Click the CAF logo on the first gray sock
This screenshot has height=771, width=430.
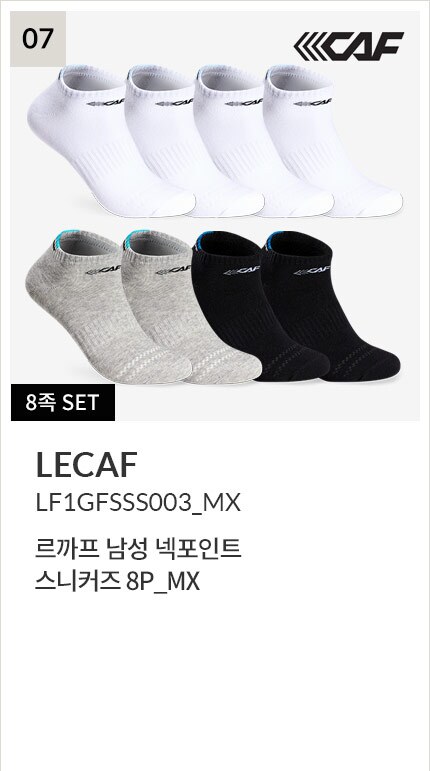click(x=104, y=270)
